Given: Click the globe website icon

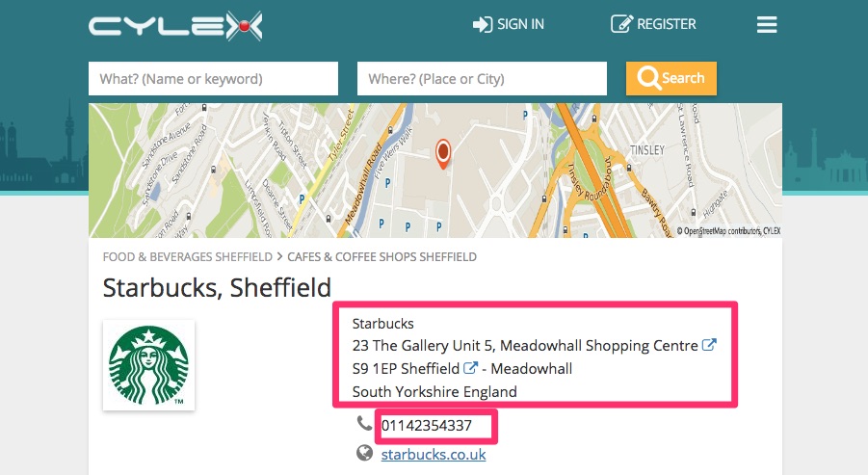Looking at the screenshot, I should click(x=364, y=454).
